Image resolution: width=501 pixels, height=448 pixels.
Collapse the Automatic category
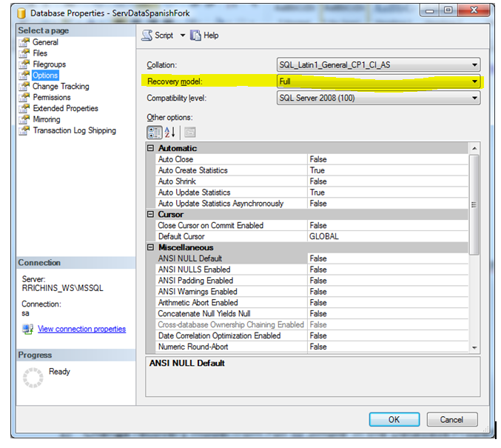[x=150, y=148]
